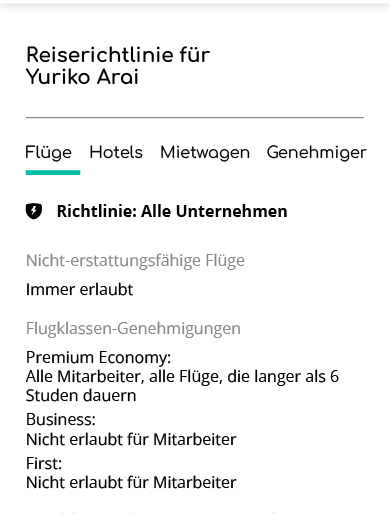Viewport: 391px width, 514px height.
Task: Open the Flüge tab
Action: [49, 153]
